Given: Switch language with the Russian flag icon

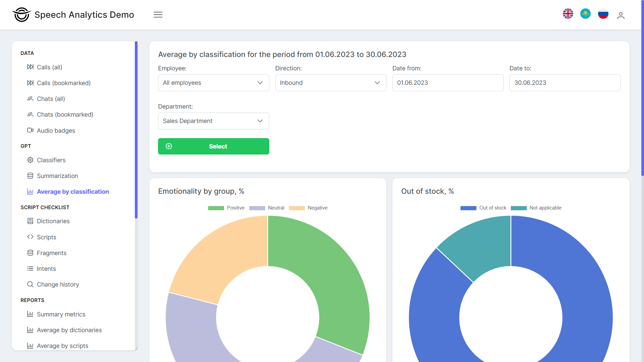Looking at the screenshot, I should coord(603,14).
